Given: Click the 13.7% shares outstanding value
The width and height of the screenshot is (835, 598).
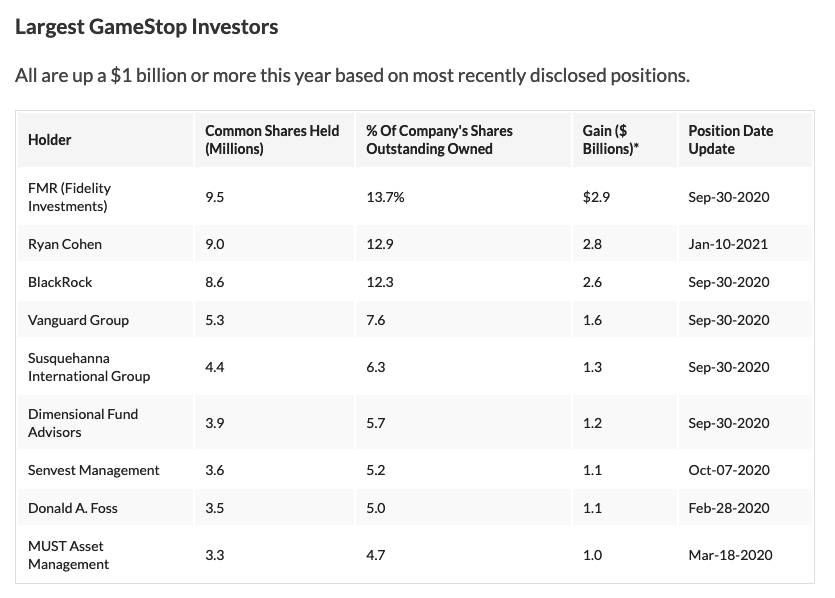Looking at the screenshot, I should pyautogui.click(x=385, y=197).
